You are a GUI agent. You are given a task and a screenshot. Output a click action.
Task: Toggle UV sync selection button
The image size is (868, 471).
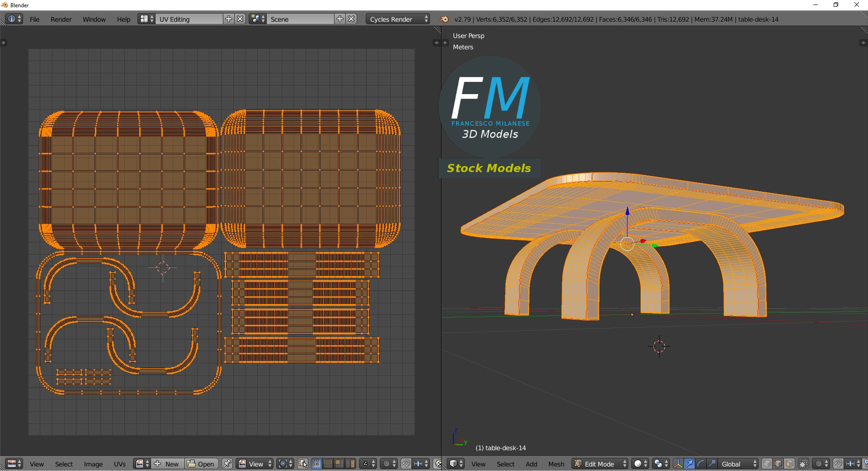tap(303, 464)
